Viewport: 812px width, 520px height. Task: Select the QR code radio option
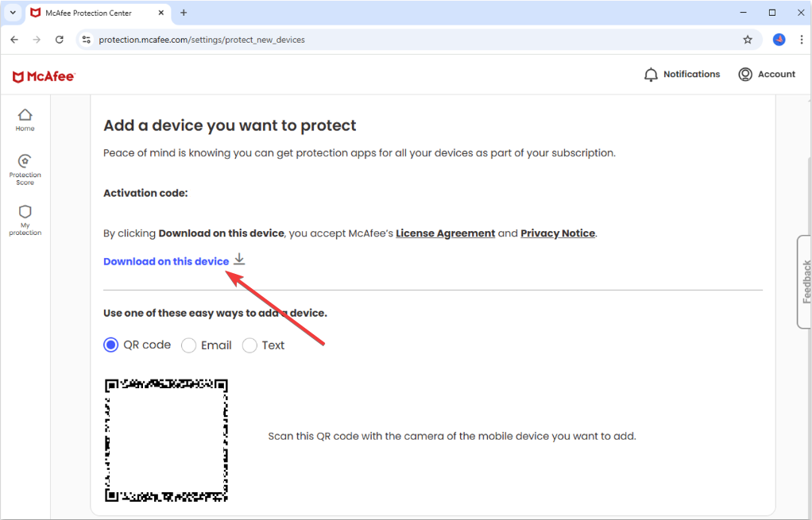click(110, 345)
